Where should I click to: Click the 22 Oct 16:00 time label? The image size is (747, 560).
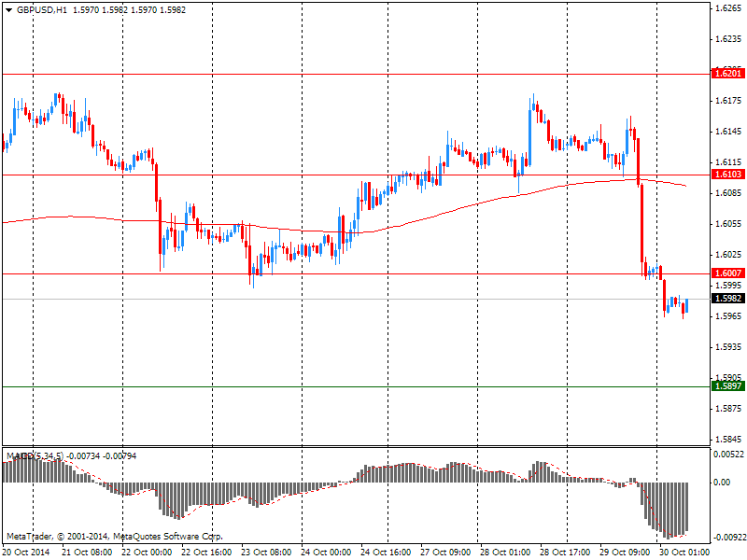pos(206,552)
